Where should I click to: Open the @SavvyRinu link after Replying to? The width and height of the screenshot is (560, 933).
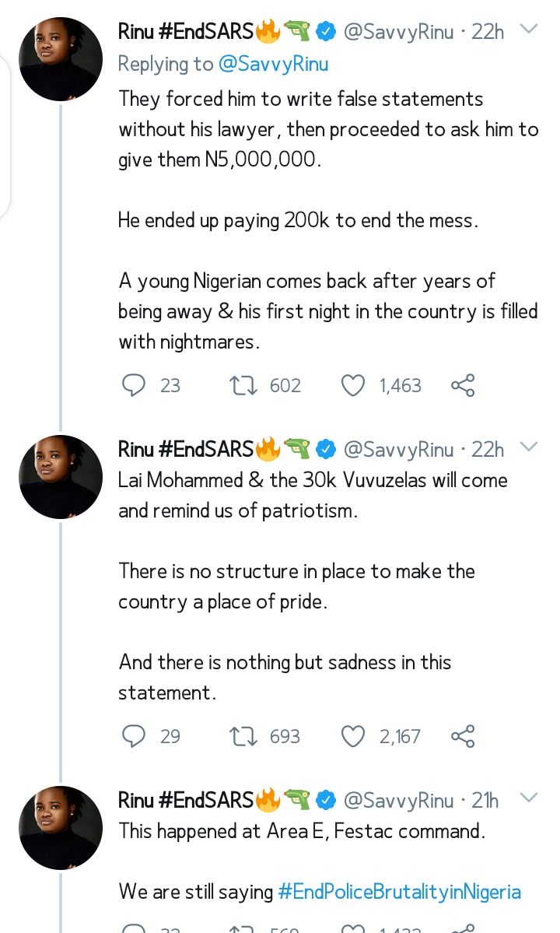(x=274, y=64)
